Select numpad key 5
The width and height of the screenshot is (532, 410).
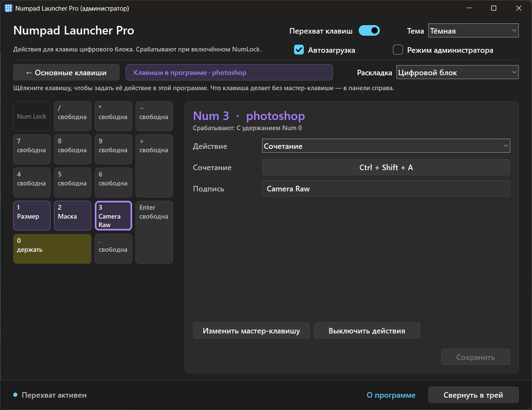[73, 182]
